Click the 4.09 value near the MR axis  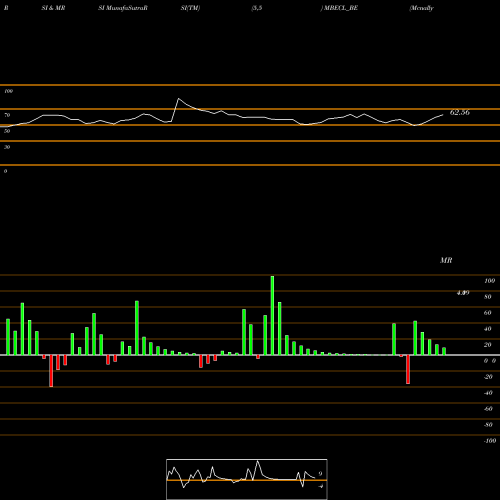(463, 293)
